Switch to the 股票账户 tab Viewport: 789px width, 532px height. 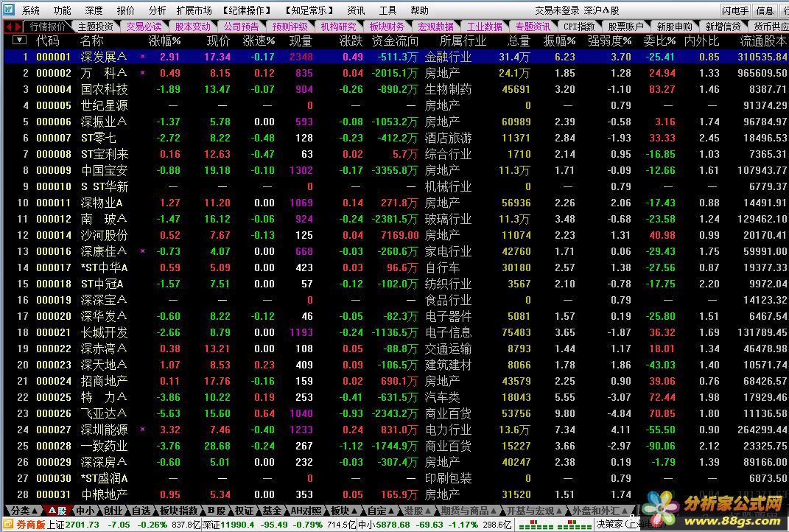tap(626, 27)
